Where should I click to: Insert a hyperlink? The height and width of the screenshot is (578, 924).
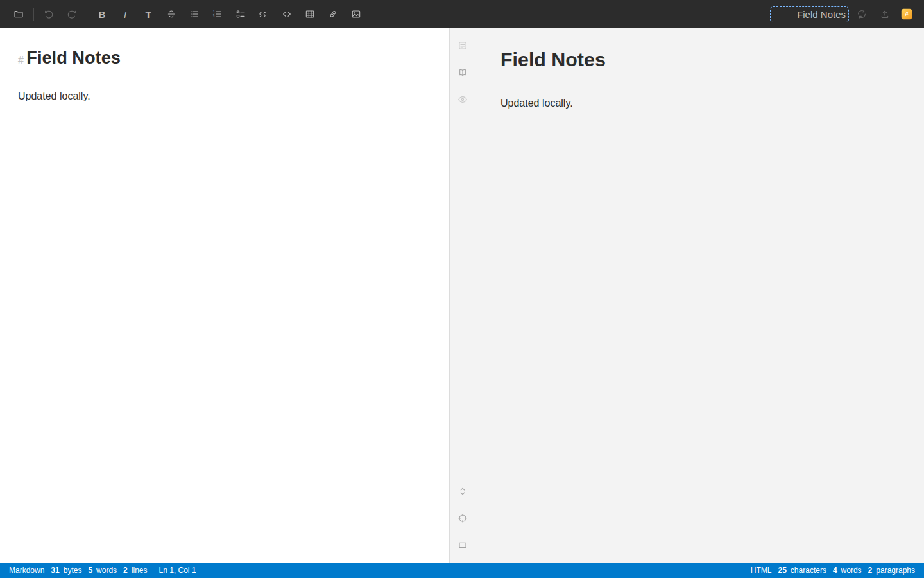point(333,14)
